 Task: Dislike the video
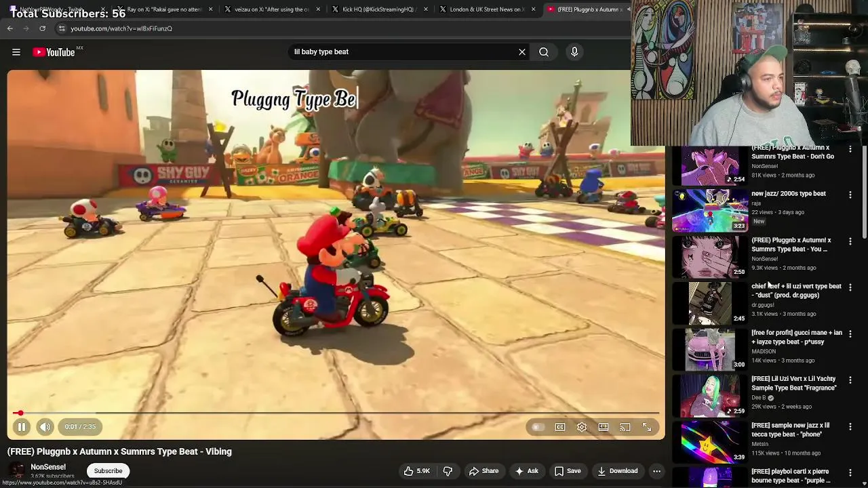coord(448,471)
